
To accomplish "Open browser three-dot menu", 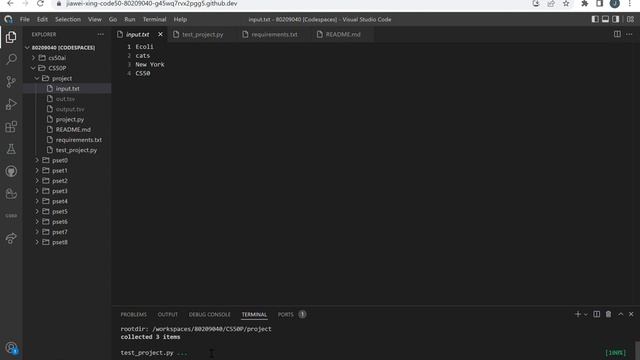I will (630, 4).
